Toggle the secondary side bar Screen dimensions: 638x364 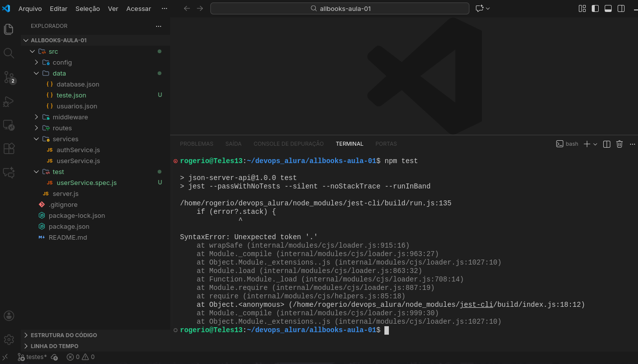[621, 8]
